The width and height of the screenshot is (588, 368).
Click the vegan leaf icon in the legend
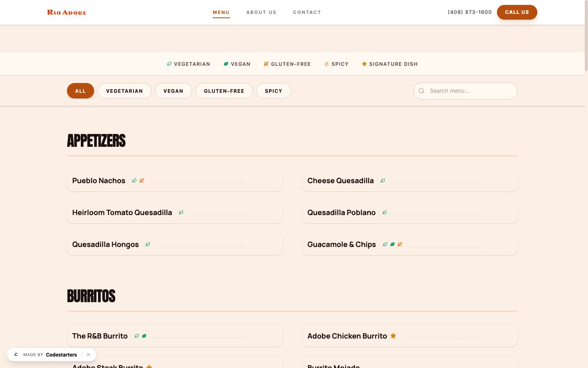(x=226, y=64)
